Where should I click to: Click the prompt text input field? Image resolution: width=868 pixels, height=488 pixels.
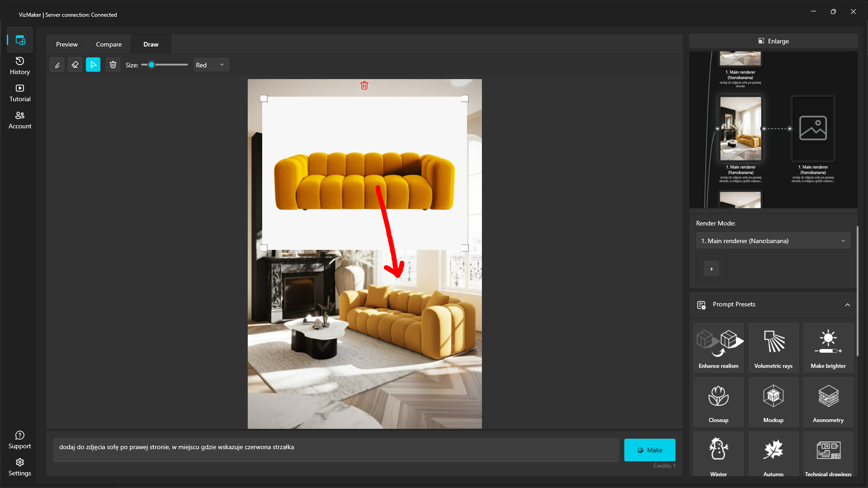pos(336,449)
